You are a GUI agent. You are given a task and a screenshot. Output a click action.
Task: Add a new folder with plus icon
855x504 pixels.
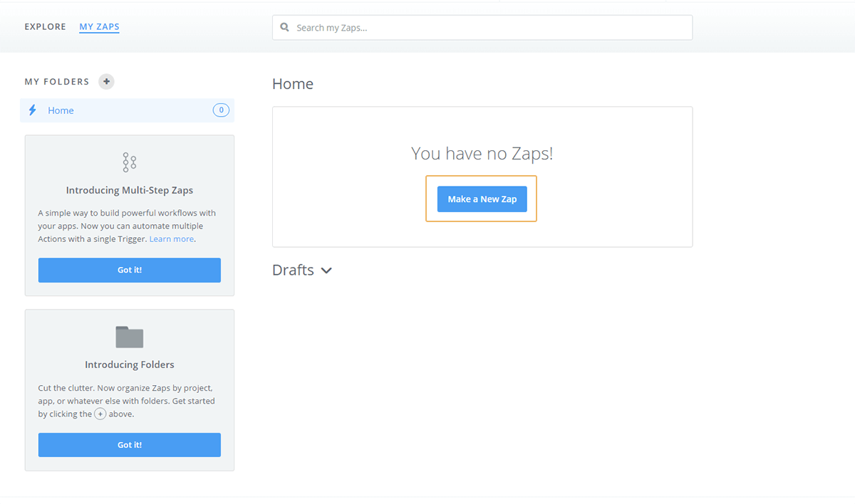coord(106,82)
